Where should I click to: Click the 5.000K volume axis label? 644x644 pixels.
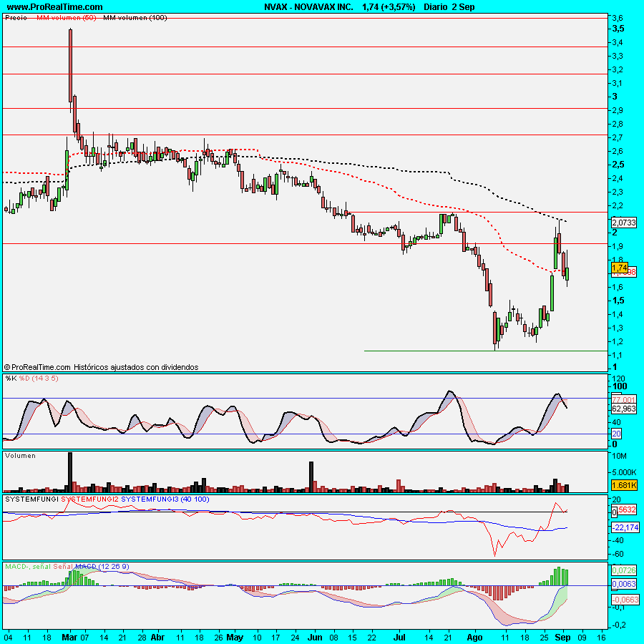(x=624, y=472)
